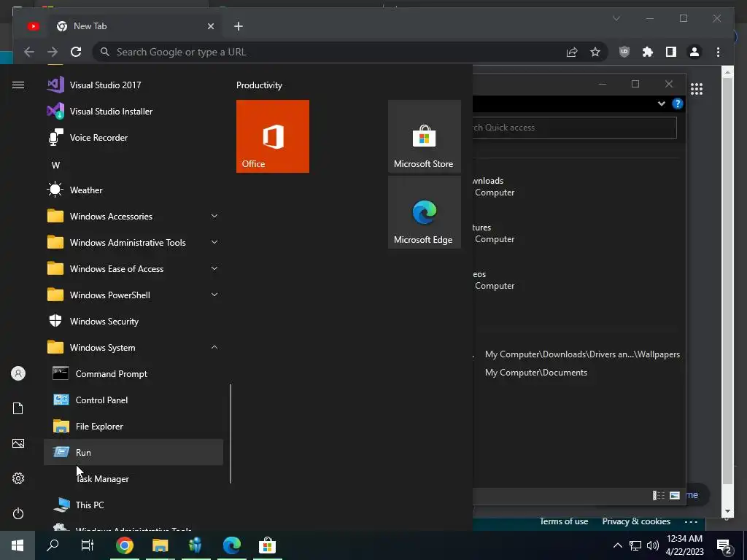Open Voice Recorder app
747x560 pixels.
tap(133, 138)
